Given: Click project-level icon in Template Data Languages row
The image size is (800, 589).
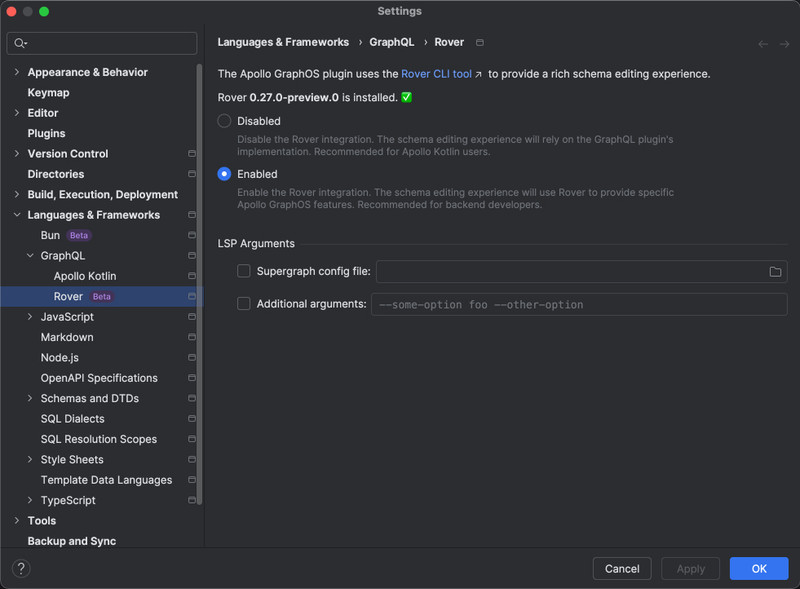Looking at the screenshot, I should [192, 480].
